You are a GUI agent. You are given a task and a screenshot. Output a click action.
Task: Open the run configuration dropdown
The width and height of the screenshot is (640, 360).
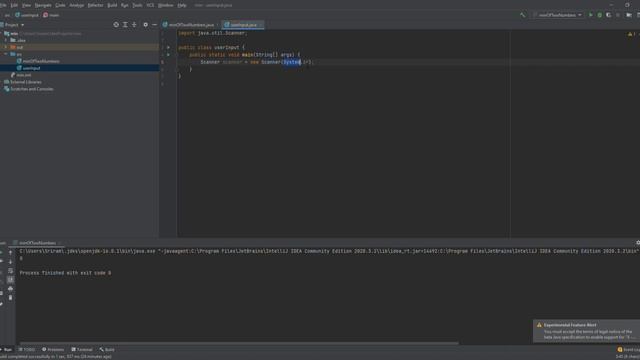click(x=558, y=15)
